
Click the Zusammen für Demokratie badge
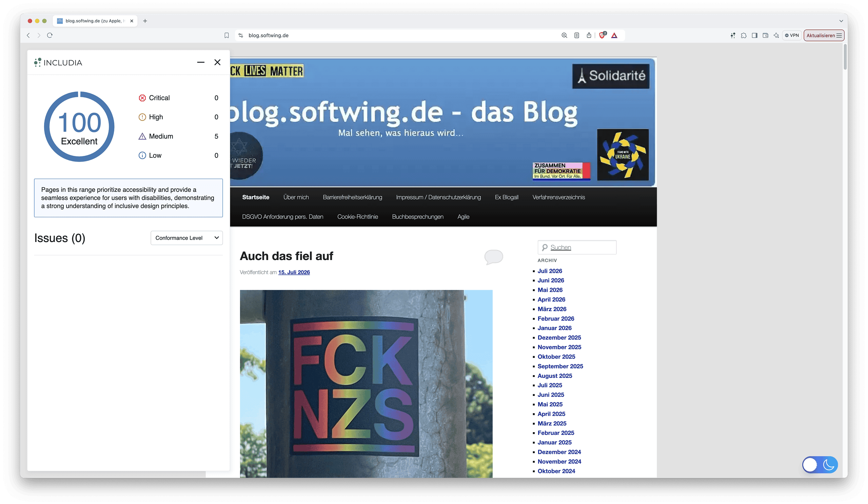pyautogui.click(x=561, y=171)
